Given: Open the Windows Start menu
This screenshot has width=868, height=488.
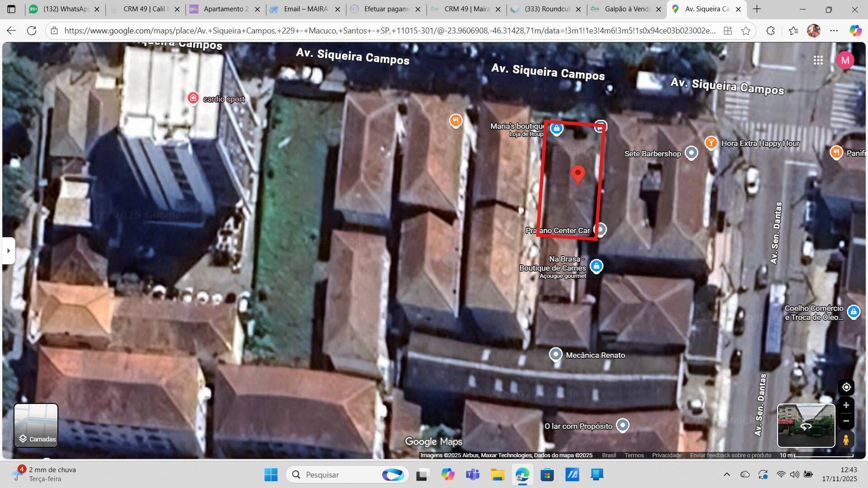Looking at the screenshot, I should tap(271, 474).
